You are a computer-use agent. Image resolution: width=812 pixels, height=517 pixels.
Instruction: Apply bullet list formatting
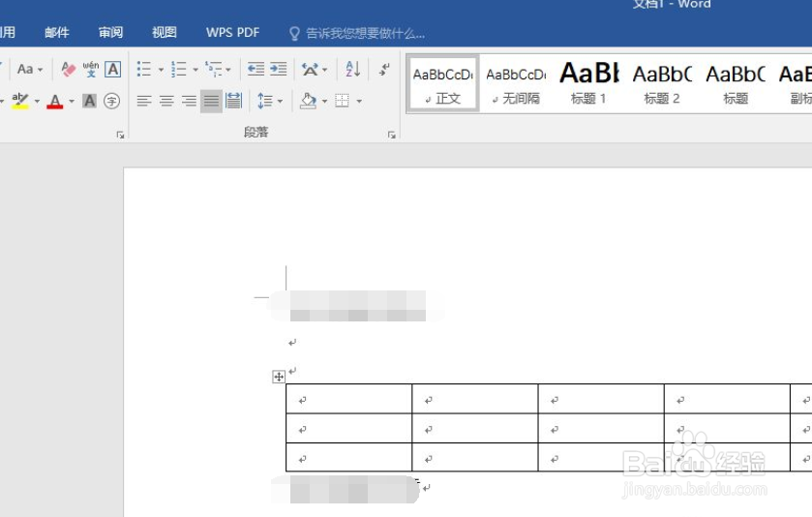144,69
